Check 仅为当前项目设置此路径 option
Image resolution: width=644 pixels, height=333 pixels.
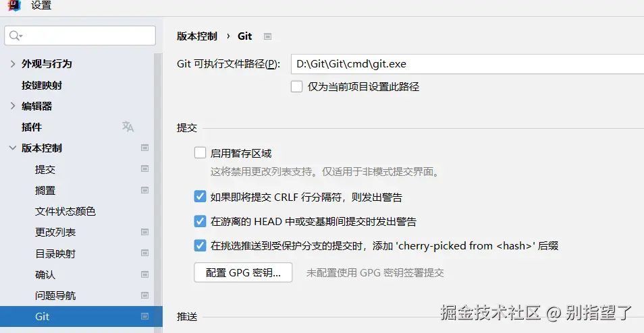point(296,86)
